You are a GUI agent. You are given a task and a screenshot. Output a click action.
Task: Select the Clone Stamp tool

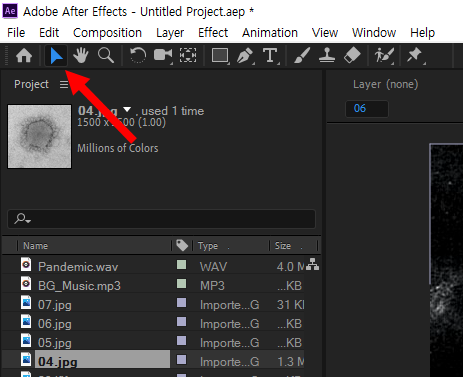[327, 56]
